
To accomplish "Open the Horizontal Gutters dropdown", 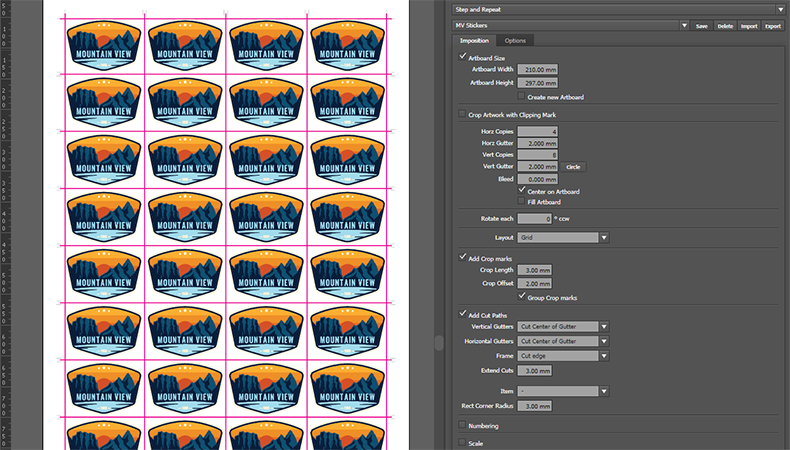I will (x=563, y=341).
